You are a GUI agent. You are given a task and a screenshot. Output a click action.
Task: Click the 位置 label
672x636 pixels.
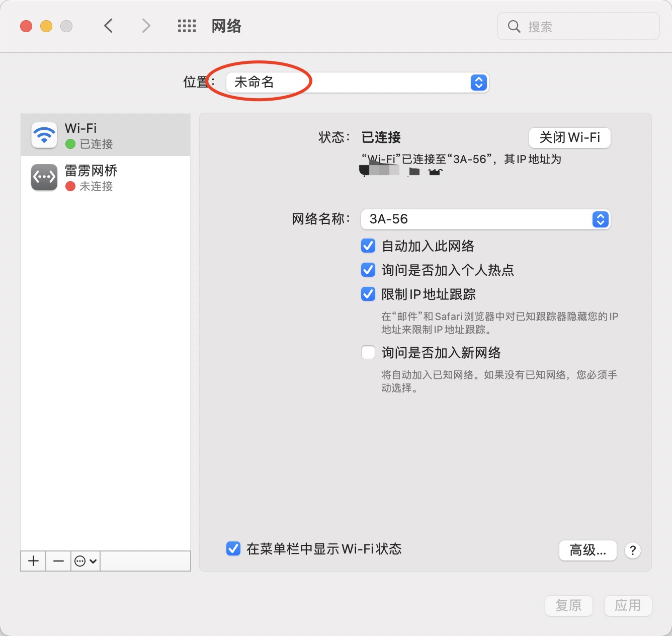pyautogui.click(x=199, y=82)
